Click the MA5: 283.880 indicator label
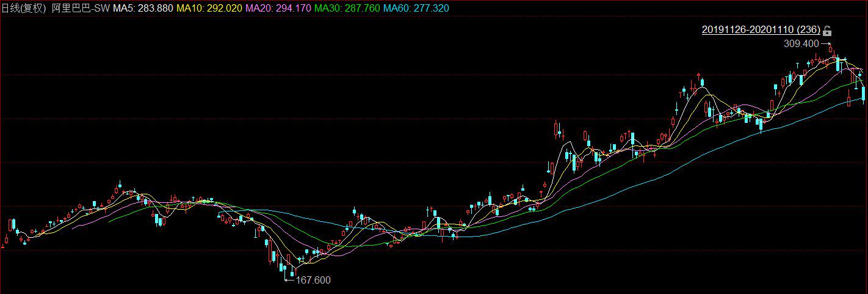Image resolution: width=868 pixels, height=294 pixels. click(x=143, y=9)
